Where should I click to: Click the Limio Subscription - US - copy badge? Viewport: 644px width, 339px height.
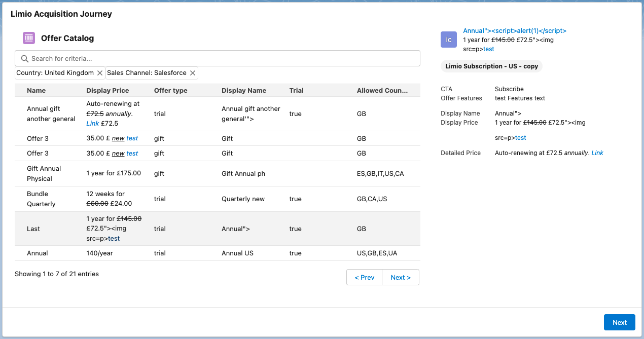point(491,66)
